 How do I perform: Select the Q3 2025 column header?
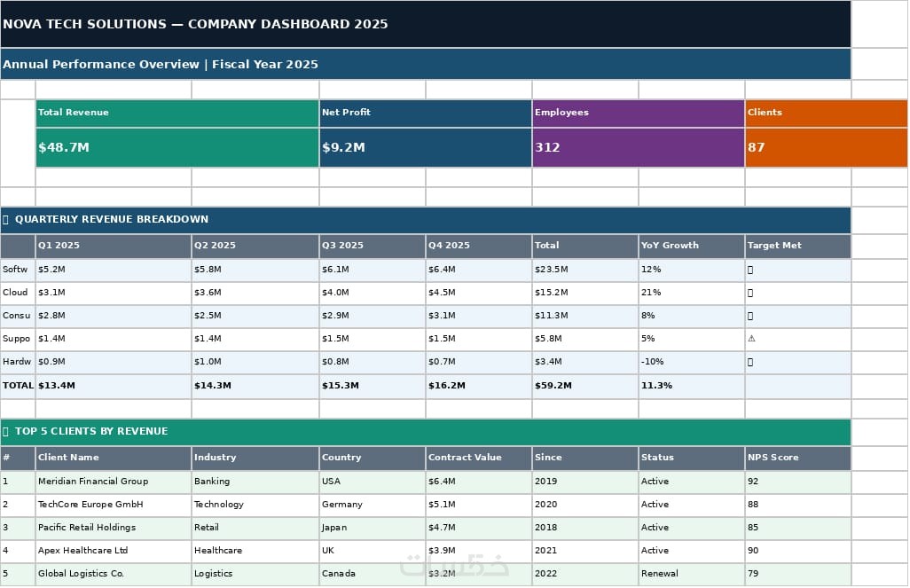(373, 247)
